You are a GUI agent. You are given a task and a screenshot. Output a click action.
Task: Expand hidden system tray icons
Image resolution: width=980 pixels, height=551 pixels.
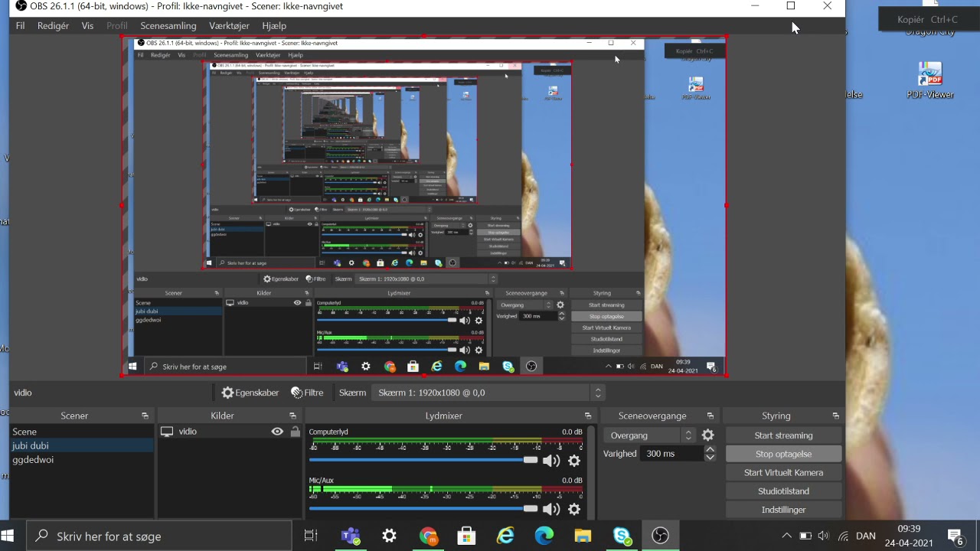786,536
